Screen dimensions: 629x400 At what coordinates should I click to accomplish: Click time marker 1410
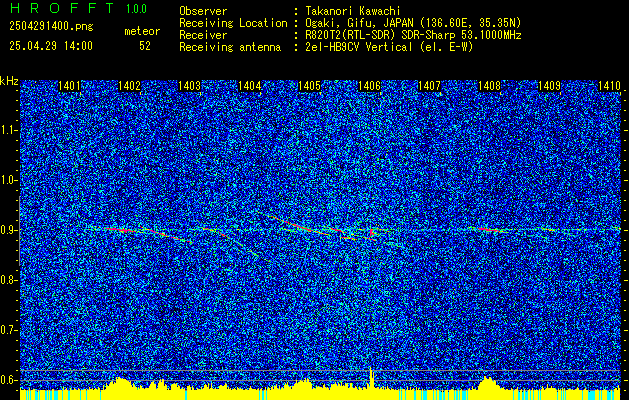tap(609, 85)
